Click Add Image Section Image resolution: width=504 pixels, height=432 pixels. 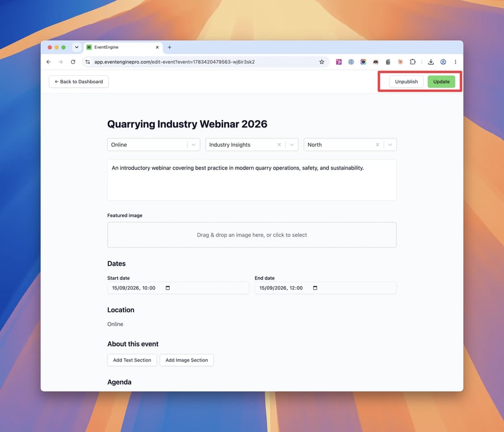(x=187, y=360)
